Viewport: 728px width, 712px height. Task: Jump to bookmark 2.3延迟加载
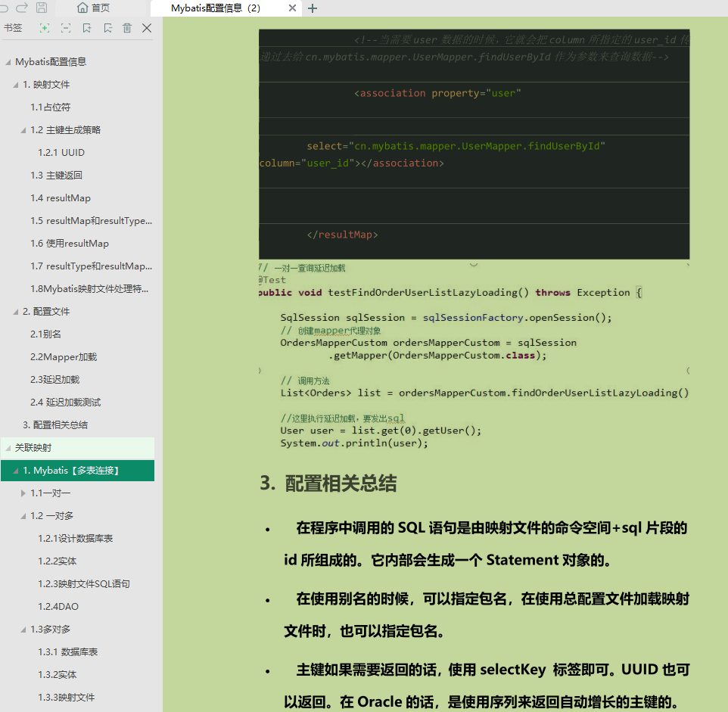pyautogui.click(x=54, y=380)
